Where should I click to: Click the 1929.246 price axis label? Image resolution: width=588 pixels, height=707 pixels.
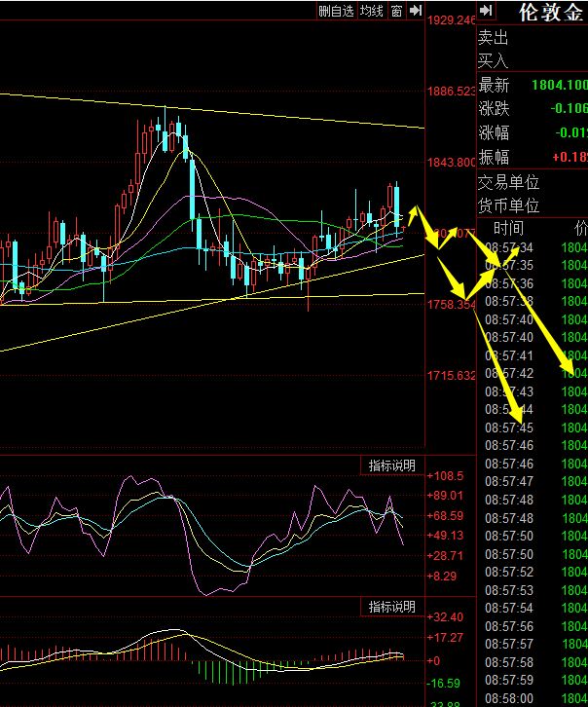tap(451, 20)
